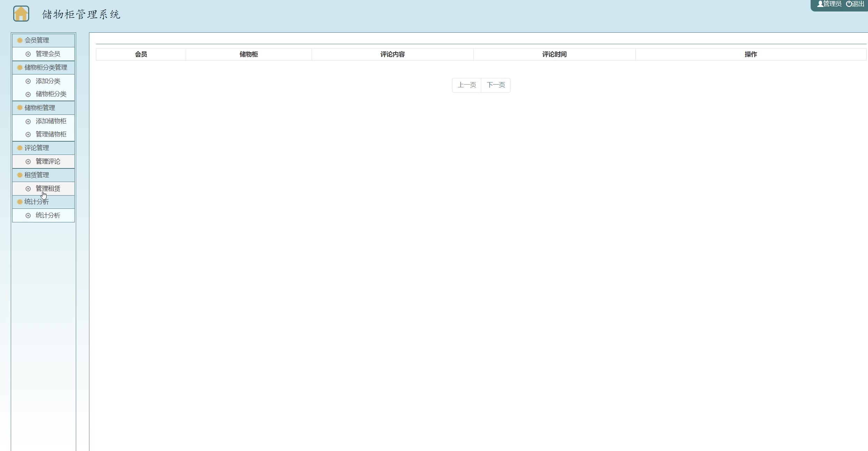The height and width of the screenshot is (451, 868).
Task: Click the sun icon beside 会员管理
Action: 20,40
